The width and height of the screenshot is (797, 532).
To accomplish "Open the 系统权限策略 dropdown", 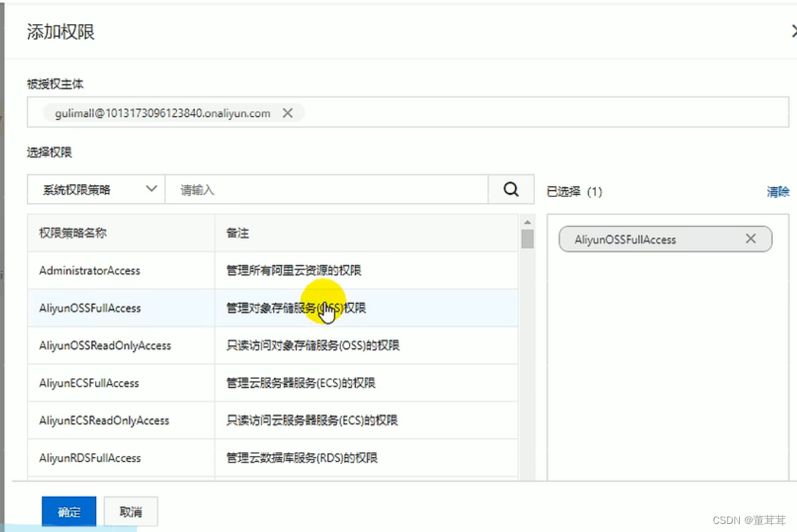I will [x=96, y=190].
